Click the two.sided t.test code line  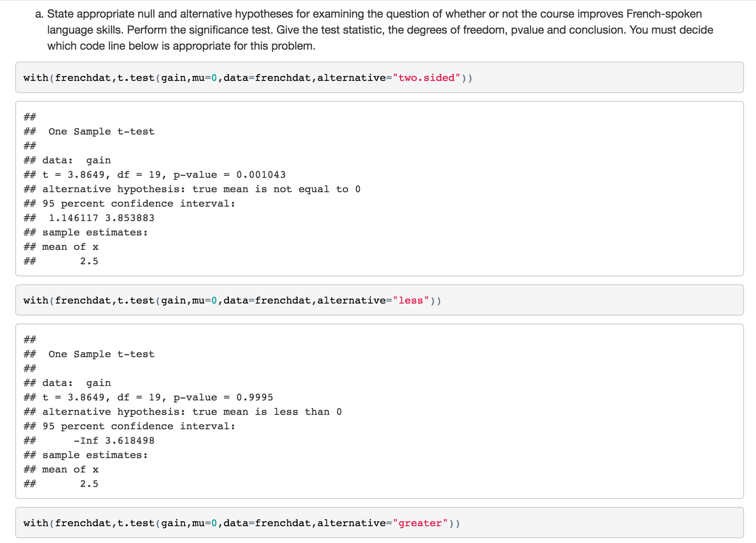248,78
